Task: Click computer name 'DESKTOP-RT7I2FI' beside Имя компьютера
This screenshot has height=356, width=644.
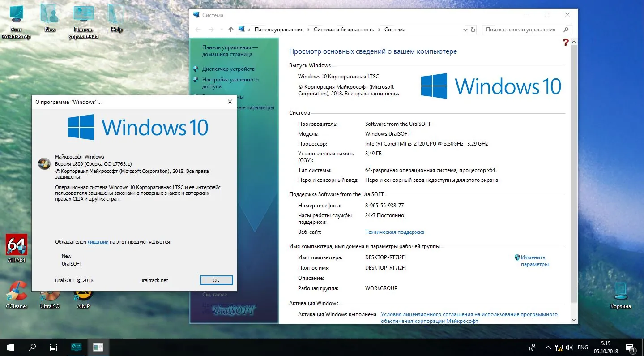Action: click(385, 257)
